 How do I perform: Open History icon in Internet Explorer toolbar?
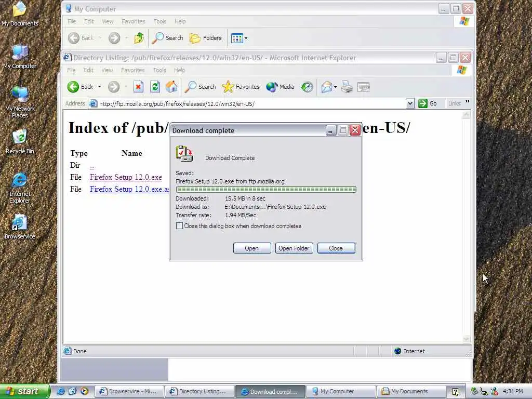coord(307,87)
